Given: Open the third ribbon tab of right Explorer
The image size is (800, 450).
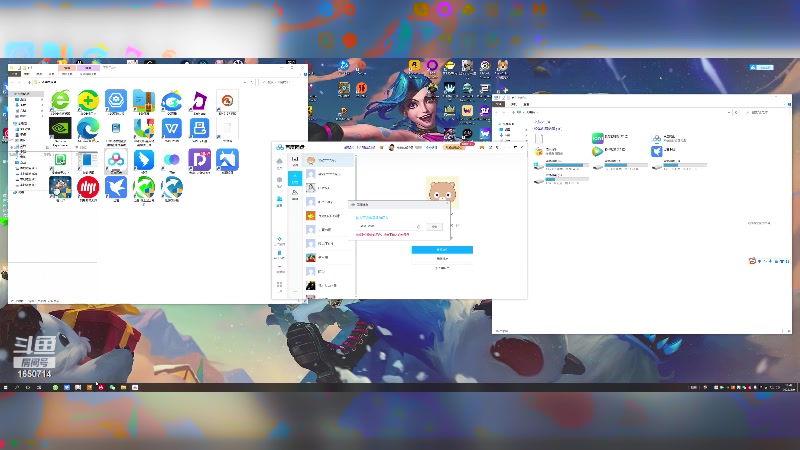Looking at the screenshot, I should 526,104.
